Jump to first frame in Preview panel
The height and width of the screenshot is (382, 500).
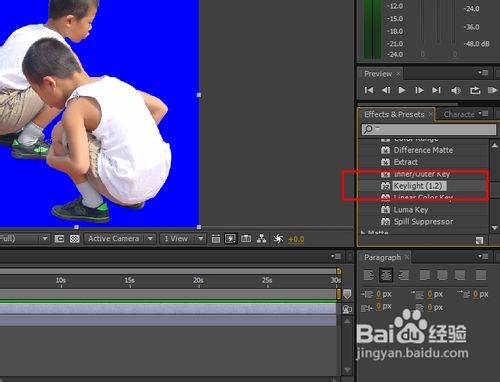(x=369, y=90)
